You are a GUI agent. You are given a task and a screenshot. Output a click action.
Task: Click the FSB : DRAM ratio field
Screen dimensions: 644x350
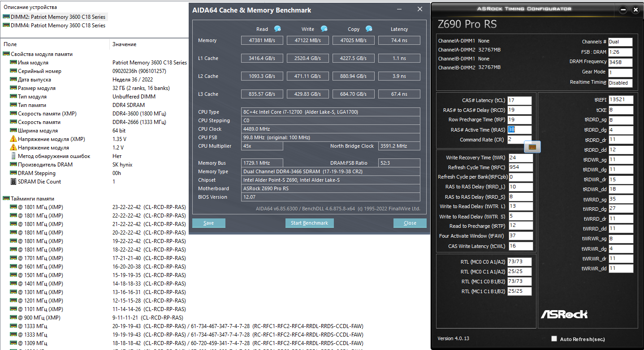pyautogui.click(x=620, y=52)
